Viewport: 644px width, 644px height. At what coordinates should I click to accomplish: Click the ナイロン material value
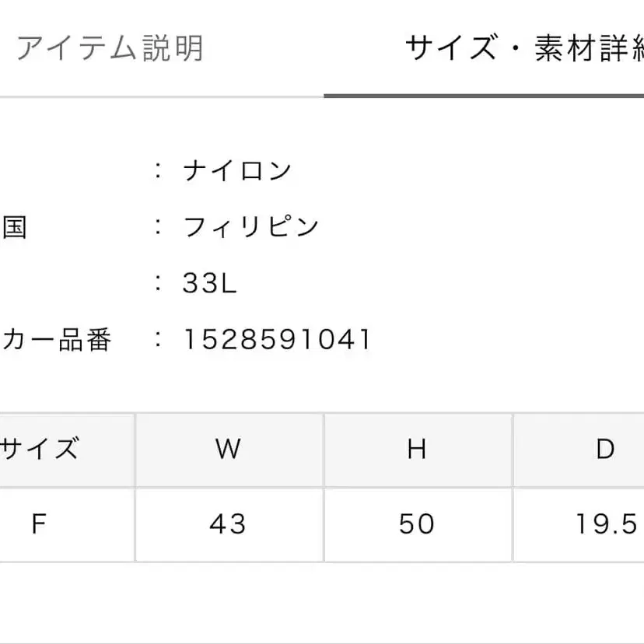click(237, 170)
